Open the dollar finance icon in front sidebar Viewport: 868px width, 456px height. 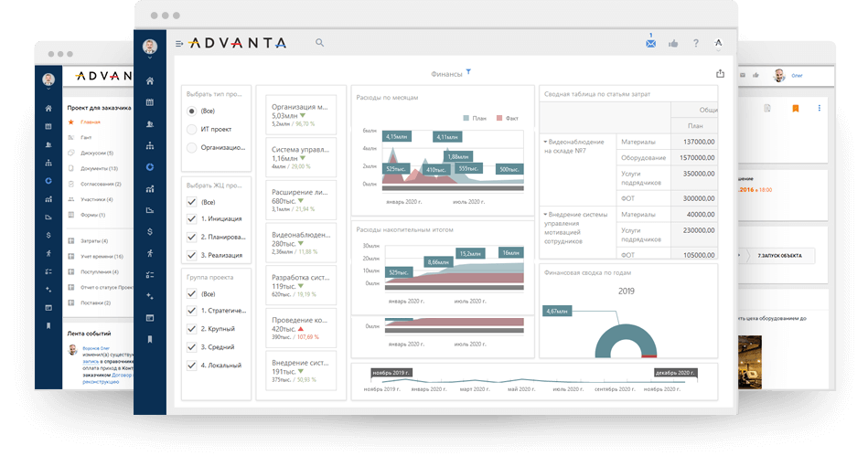(x=149, y=232)
